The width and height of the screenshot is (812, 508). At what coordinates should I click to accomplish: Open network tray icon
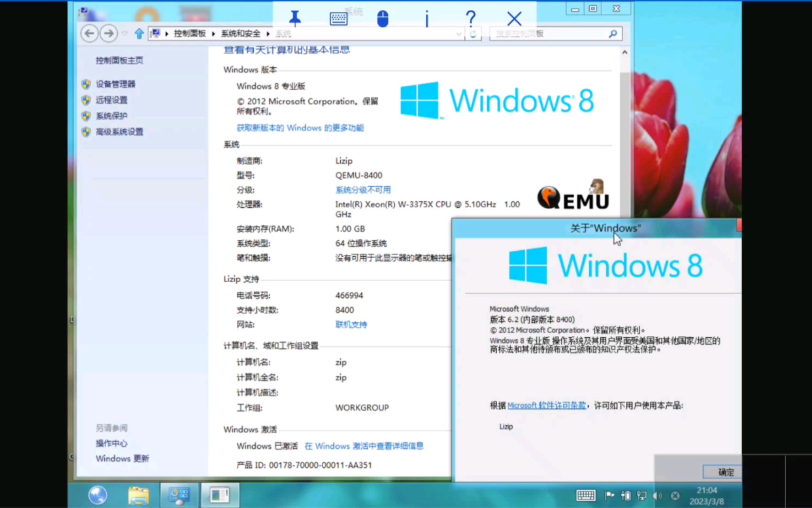[641, 495]
